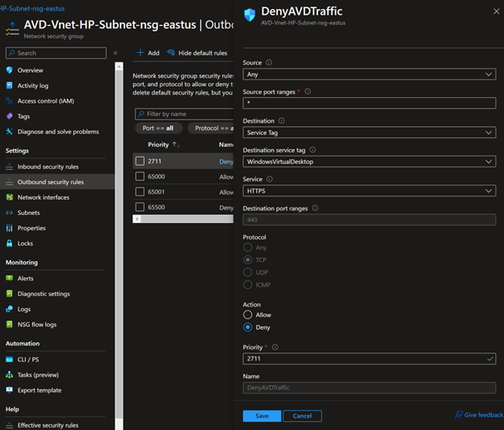This screenshot has height=430, width=504.
Task: Click the Tasks (preview) icon
Action: (10, 375)
